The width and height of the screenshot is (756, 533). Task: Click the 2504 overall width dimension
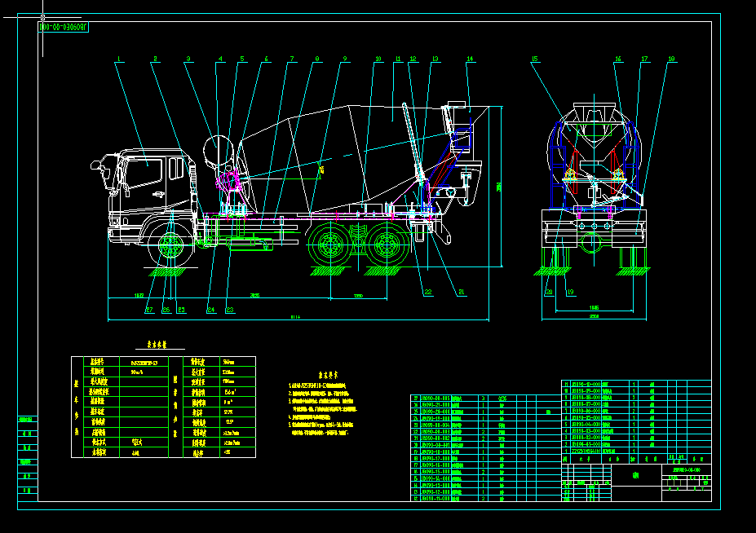[594, 316]
